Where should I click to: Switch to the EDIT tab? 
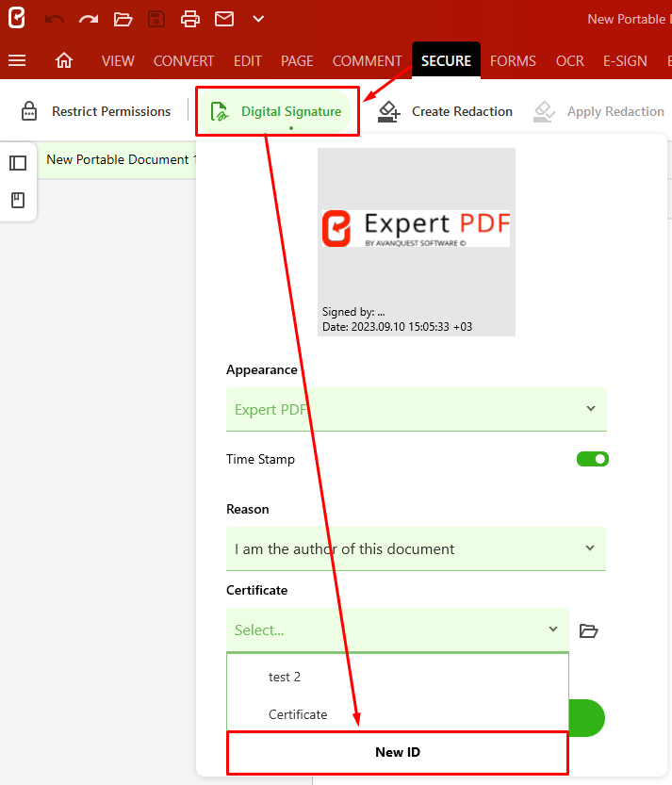[x=247, y=61]
